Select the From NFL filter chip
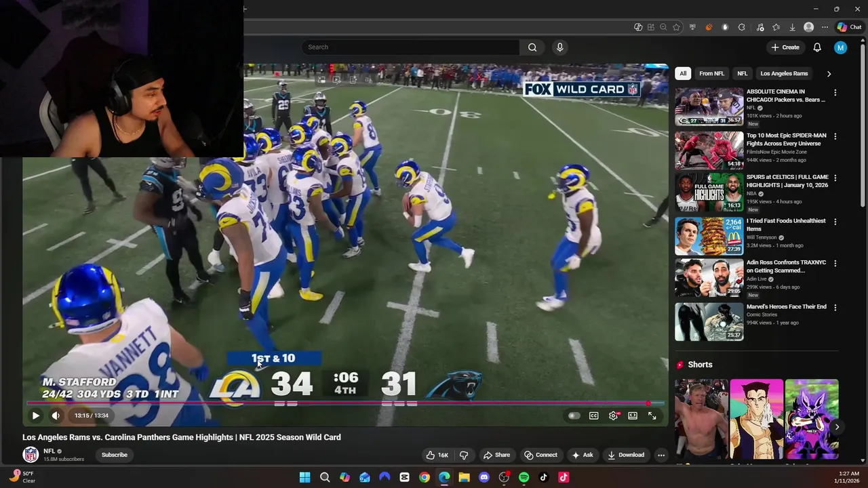Viewport: 868px width, 488px height. click(711, 73)
